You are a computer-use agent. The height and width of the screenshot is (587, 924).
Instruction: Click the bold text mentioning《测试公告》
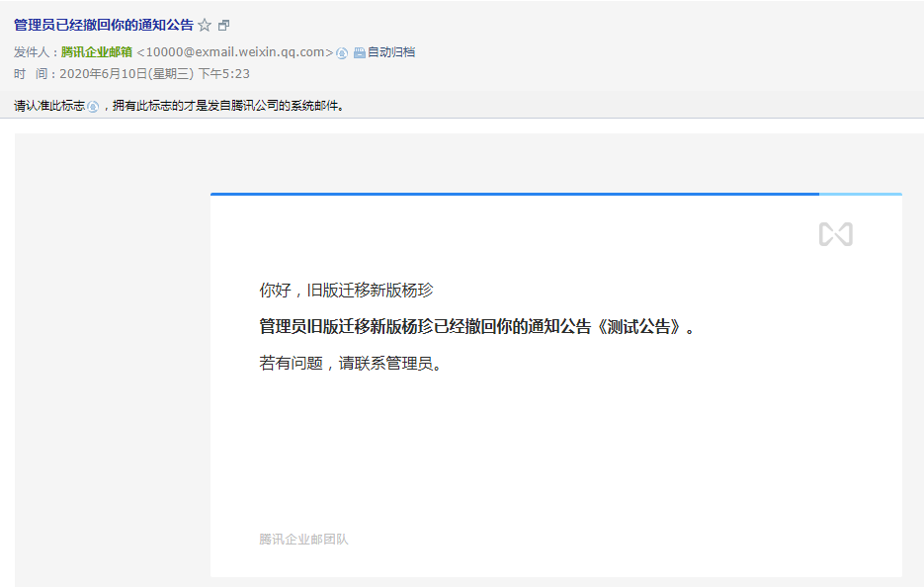(476, 327)
